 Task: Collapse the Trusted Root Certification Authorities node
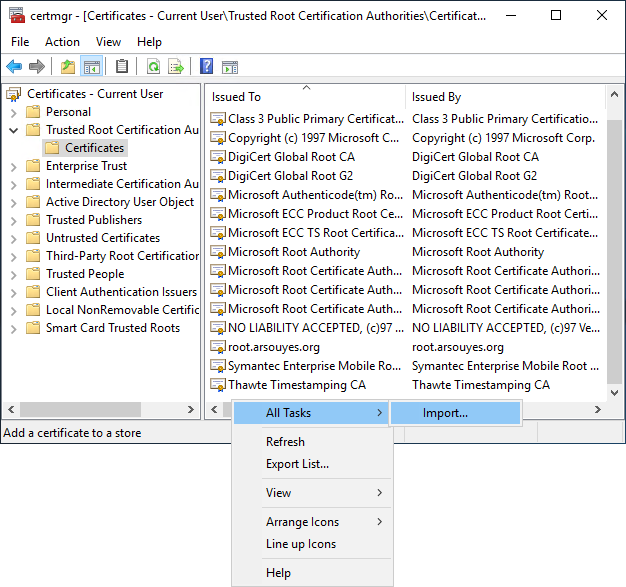14,130
